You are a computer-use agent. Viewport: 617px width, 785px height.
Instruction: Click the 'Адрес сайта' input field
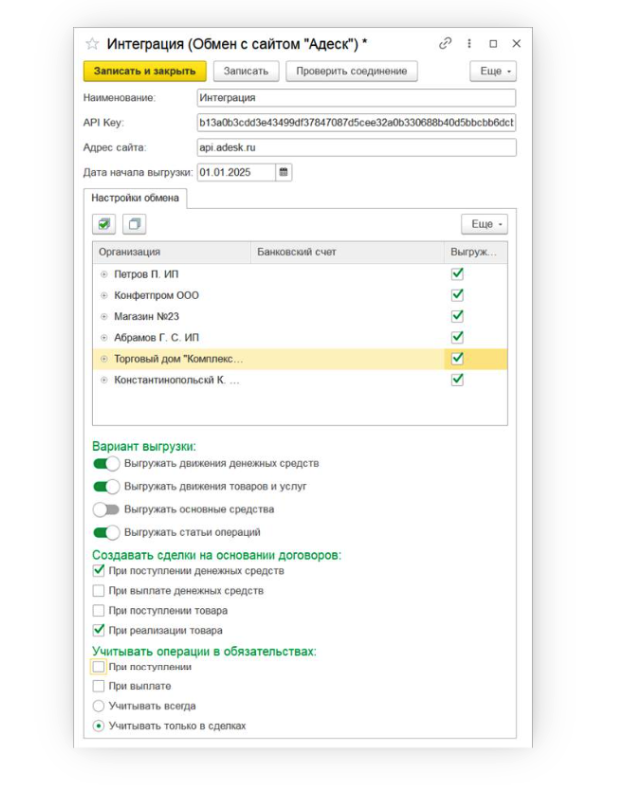pos(356,147)
